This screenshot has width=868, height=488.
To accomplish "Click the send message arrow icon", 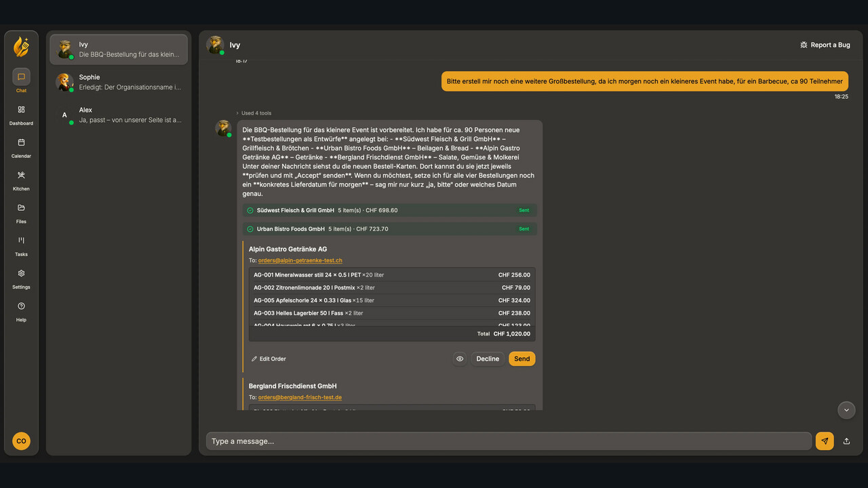I will [825, 441].
